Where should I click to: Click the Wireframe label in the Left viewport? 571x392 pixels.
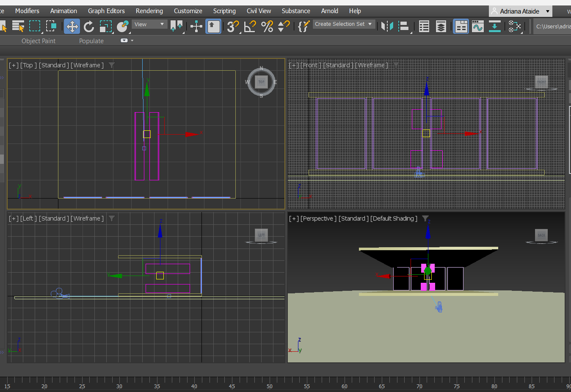click(x=87, y=218)
